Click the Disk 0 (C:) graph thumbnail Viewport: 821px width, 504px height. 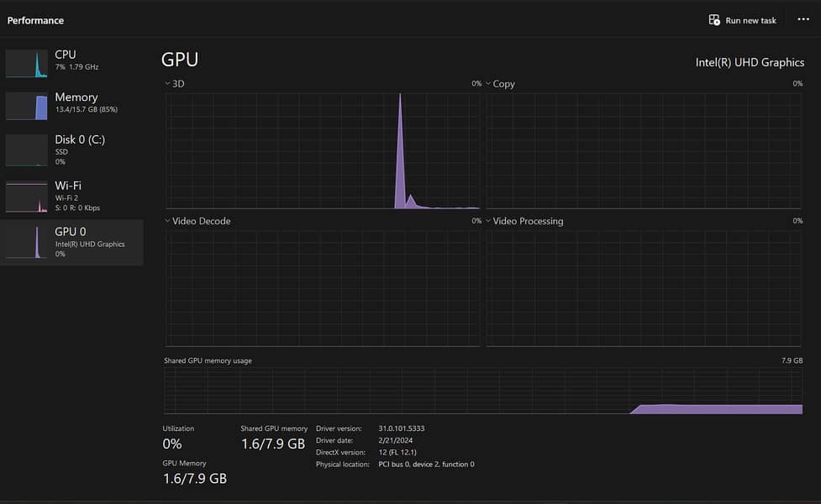27,150
